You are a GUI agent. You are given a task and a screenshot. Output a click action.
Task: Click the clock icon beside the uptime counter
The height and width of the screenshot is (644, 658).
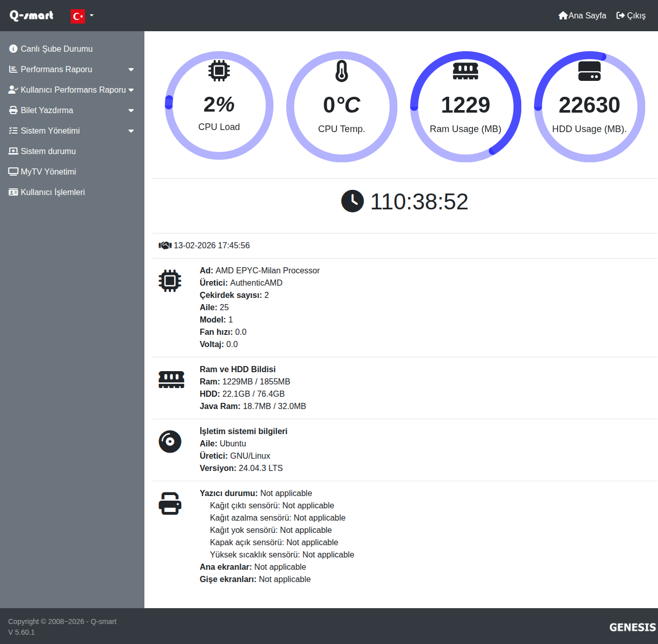coord(352,201)
